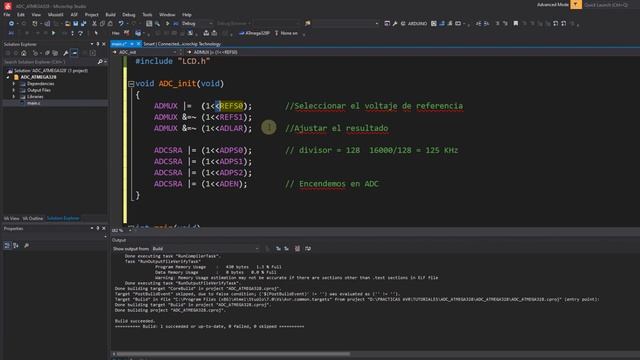Expand the Output Files tree node
The width and height of the screenshot is (640, 360).
14,90
